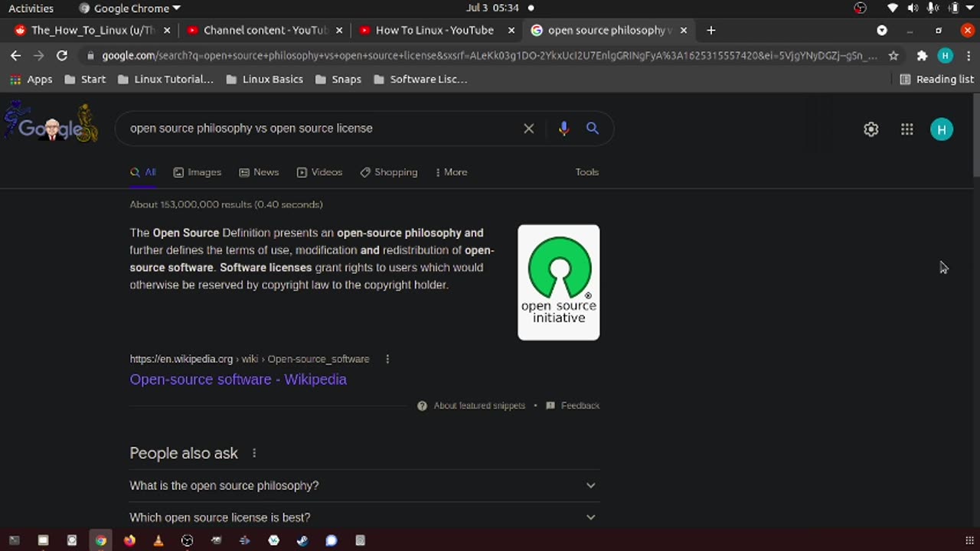Open the Snaps bookmarks folder
Screen dimensions: 980x551
(x=338, y=79)
